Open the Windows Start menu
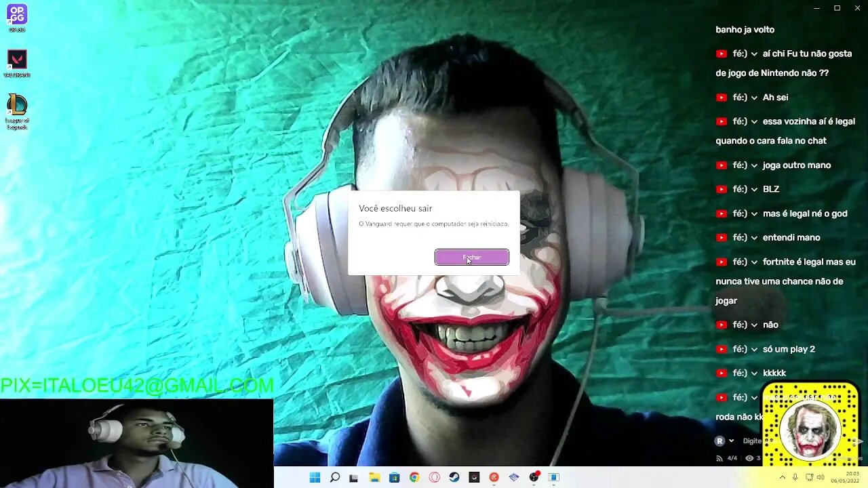 tap(315, 477)
